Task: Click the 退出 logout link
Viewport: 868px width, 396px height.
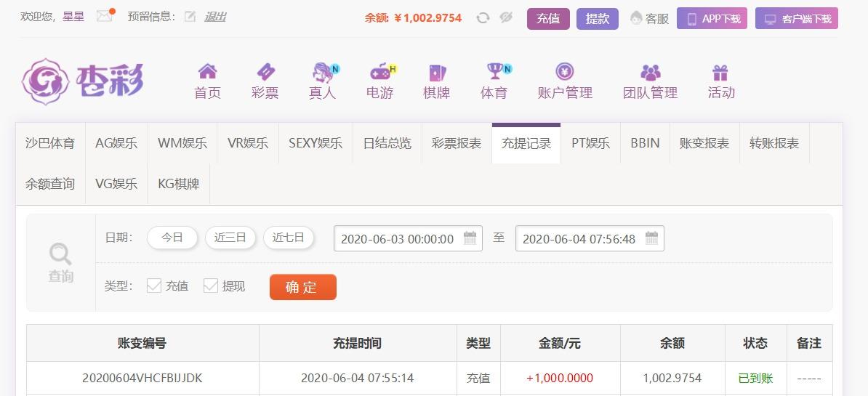Action: pos(214,17)
